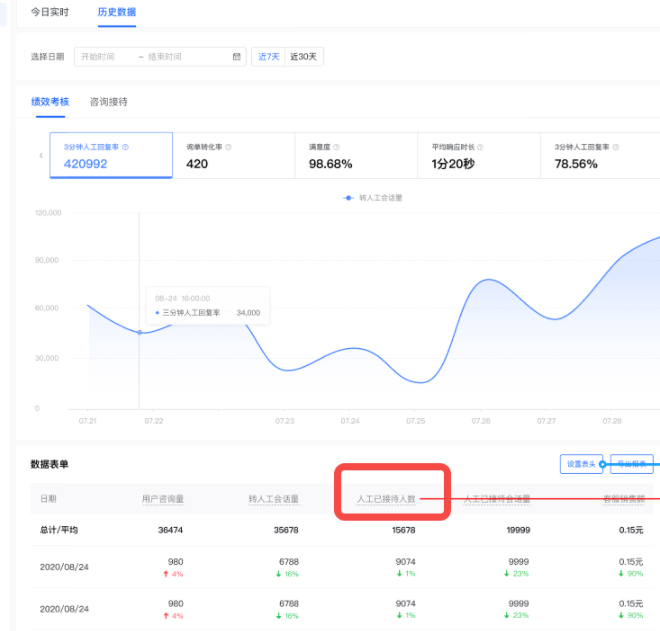Open the 历史数据 tab

pyautogui.click(x=117, y=12)
